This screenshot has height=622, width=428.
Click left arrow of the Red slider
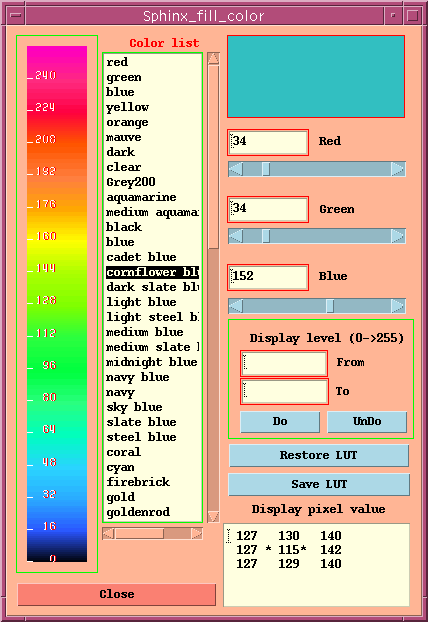[x=236, y=169]
